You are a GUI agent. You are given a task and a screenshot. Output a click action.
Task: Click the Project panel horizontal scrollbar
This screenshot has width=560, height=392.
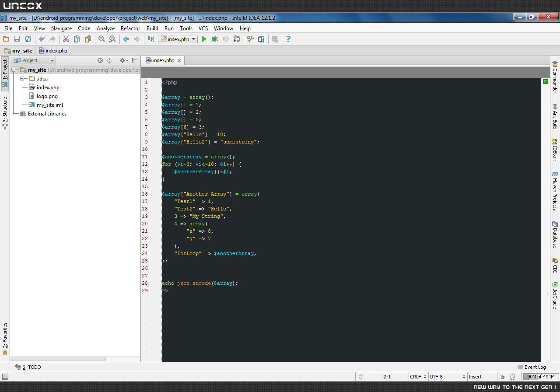coord(59,359)
